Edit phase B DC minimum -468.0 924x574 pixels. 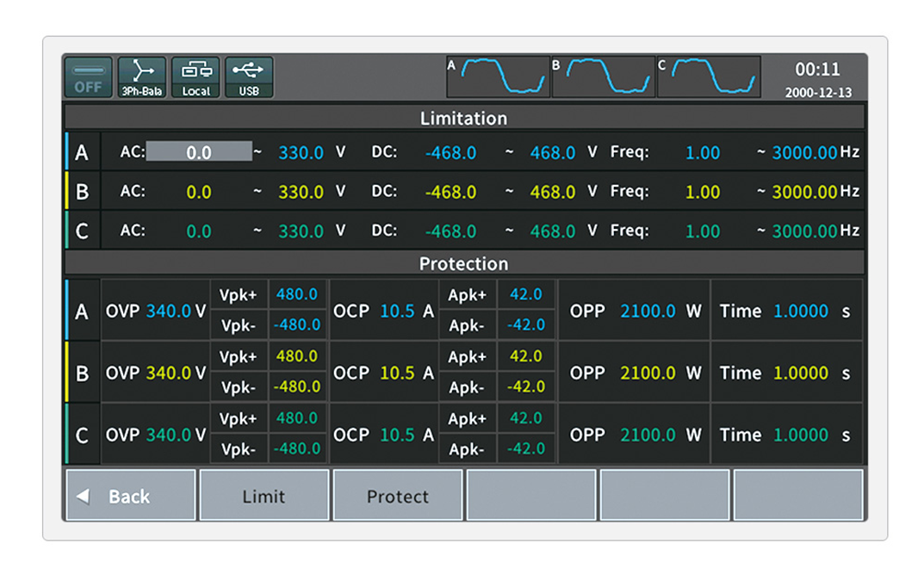click(450, 192)
